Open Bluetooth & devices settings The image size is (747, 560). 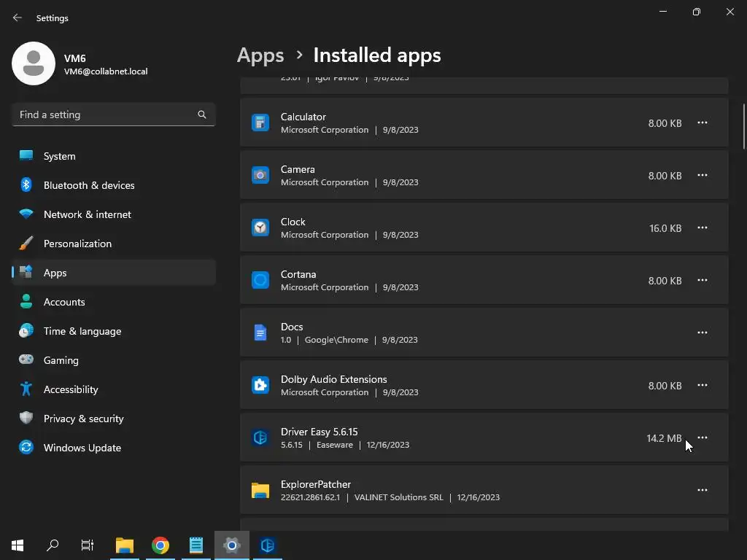coord(88,185)
